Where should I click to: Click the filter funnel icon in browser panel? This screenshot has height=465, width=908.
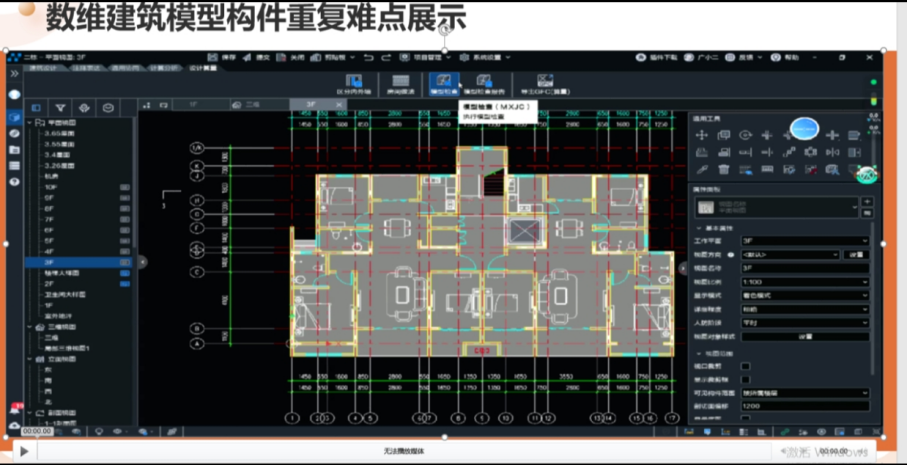(x=61, y=107)
